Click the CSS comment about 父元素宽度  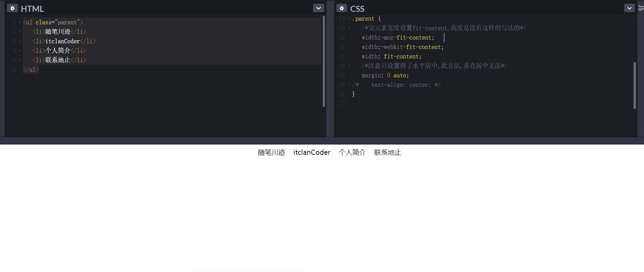(444, 28)
